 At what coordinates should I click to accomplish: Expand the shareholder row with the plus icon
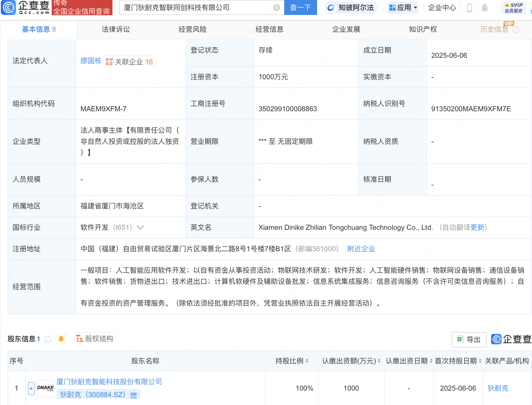[x=31, y=388]
